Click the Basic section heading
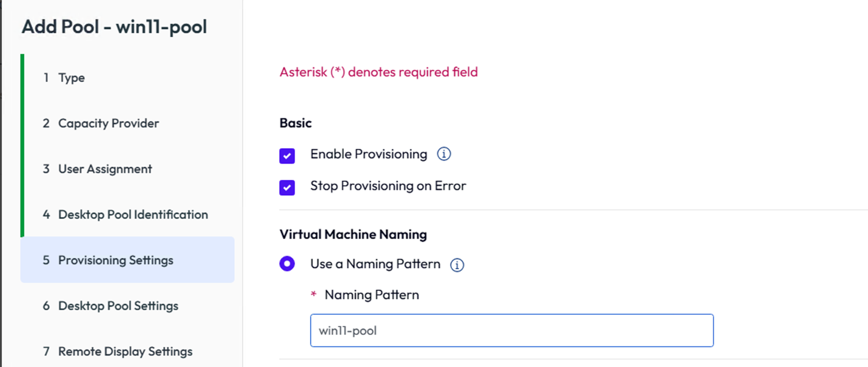 295,123
